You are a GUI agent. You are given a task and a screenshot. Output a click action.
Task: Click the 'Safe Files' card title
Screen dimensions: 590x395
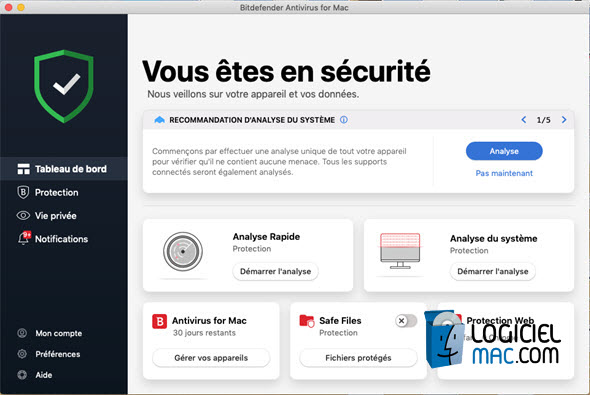pyautogui.click(x=340, y=321)
